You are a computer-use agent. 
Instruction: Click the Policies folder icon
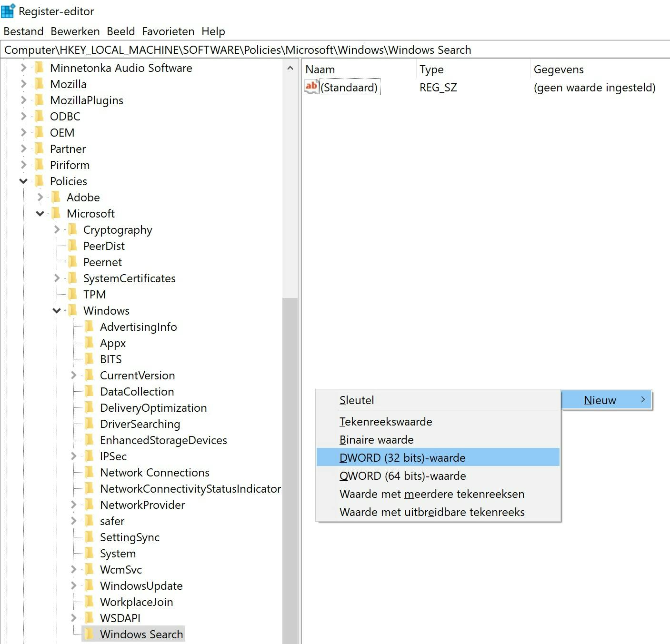click(40, 181)
